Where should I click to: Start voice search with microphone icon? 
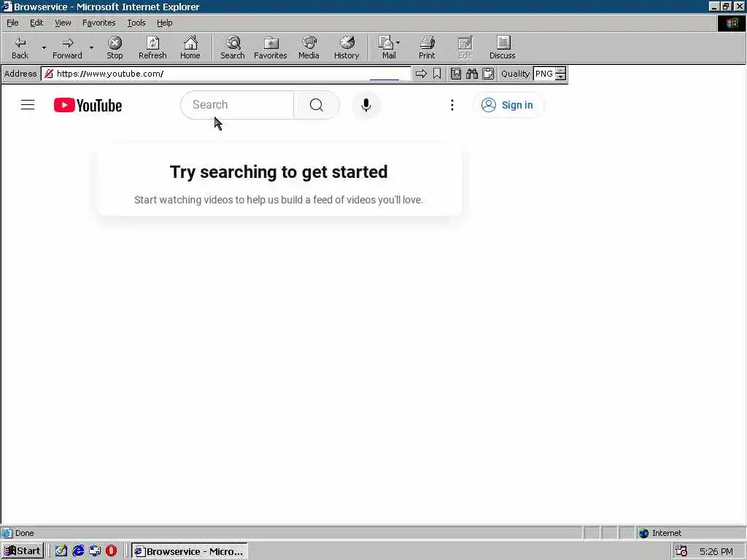[366, 105]
